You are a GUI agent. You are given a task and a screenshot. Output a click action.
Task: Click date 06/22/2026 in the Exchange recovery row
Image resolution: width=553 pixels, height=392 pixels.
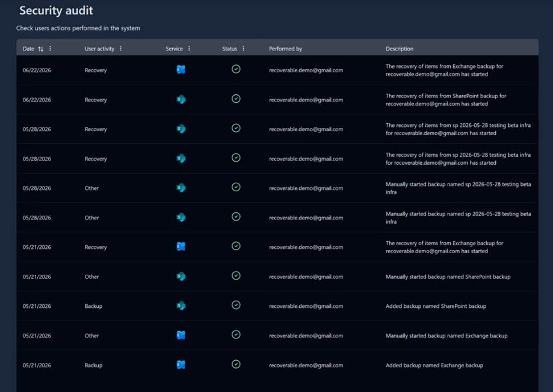coord(37,70)
